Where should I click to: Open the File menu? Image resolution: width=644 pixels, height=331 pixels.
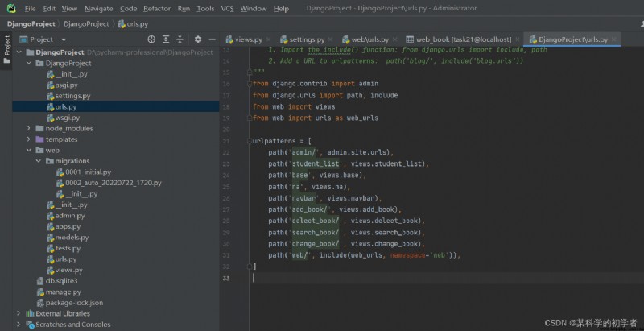[30, 9]
